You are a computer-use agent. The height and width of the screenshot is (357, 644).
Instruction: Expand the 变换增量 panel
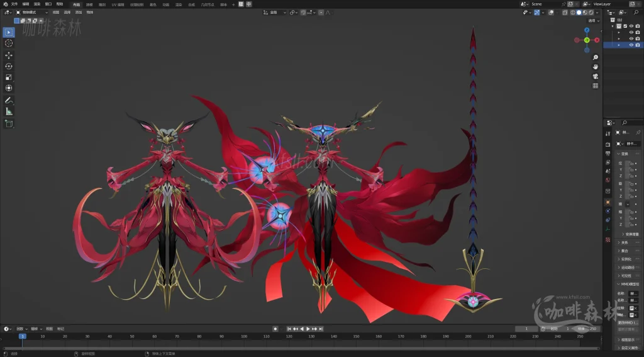pos(630,234)
